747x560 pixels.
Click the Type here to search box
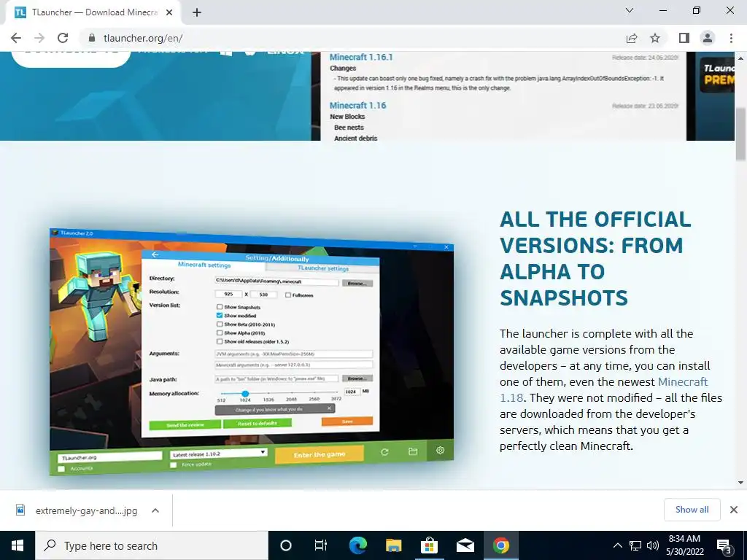[x=152, y=545]
